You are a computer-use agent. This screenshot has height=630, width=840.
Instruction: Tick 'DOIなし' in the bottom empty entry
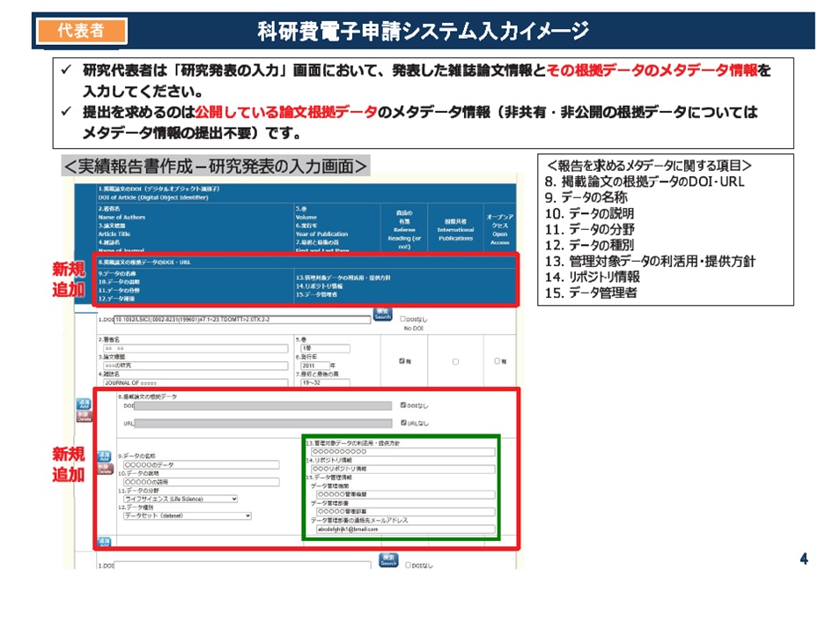click(409, 565)
